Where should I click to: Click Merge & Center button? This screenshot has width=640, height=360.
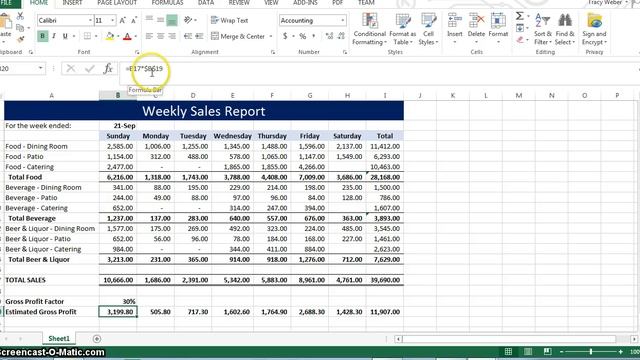pyautogui.click(x=238, y=36)
